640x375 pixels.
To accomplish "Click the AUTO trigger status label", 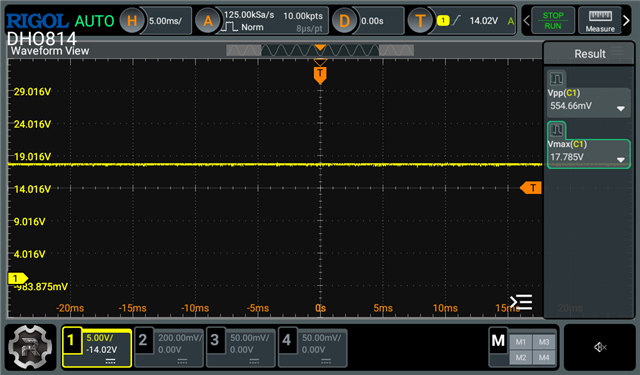I will point(94,21).
